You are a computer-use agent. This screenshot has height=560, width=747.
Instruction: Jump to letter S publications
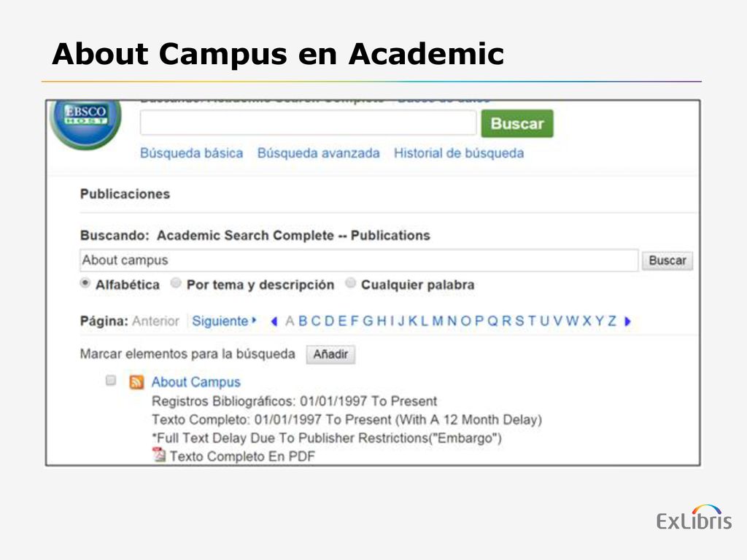pyautogui.click(x=519, y=322)
